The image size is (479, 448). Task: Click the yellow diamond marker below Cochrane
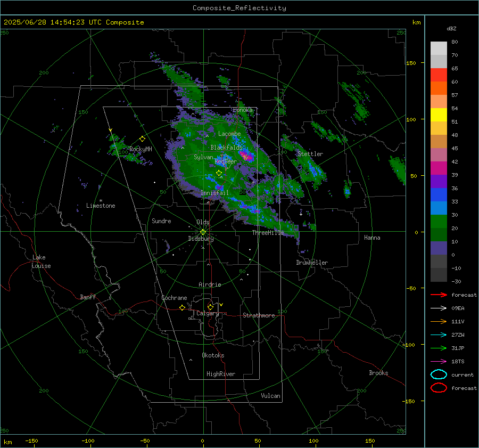pos(182,307)
